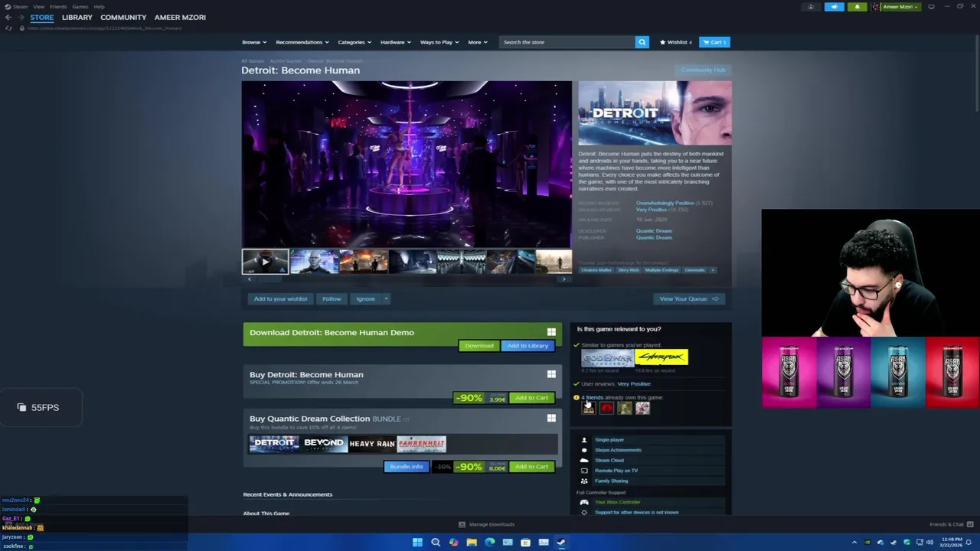Viewport: 980px width, 551px height.
Task: Click the blue announcements megaphone icon
Action: pyautogui.click(x=834, y=7)
